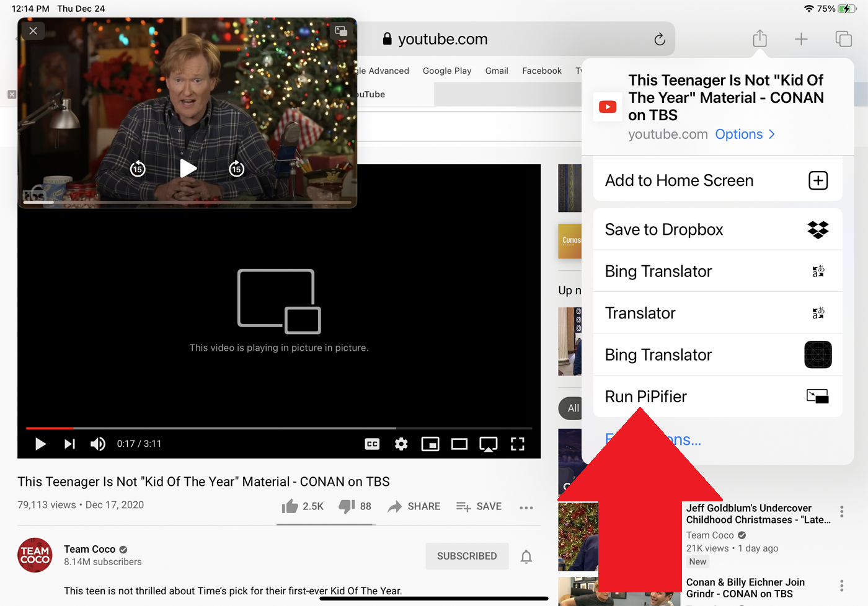Select first Bing Translator action

coord(717,271)
